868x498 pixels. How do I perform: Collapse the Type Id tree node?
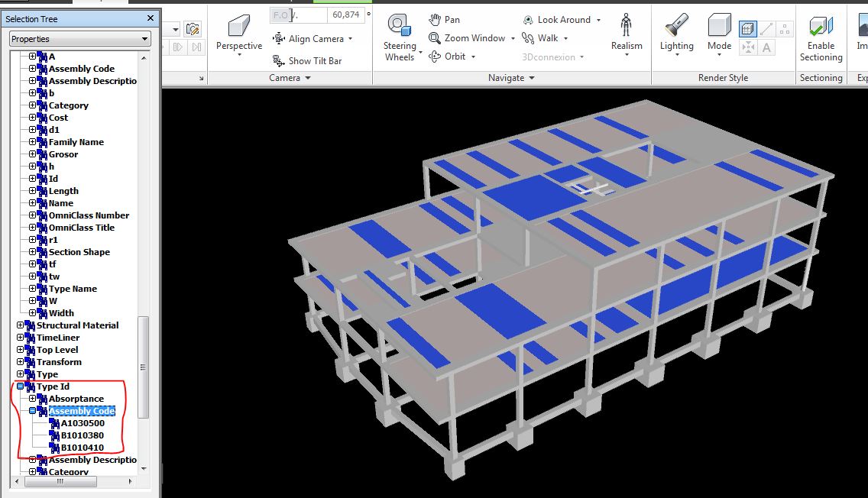click(x=19, y=386)
